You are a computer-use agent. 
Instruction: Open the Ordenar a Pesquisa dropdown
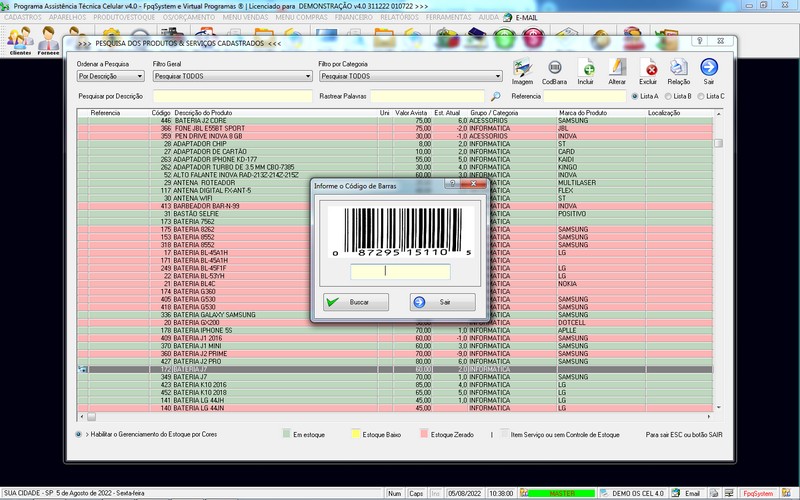[111, 76]
